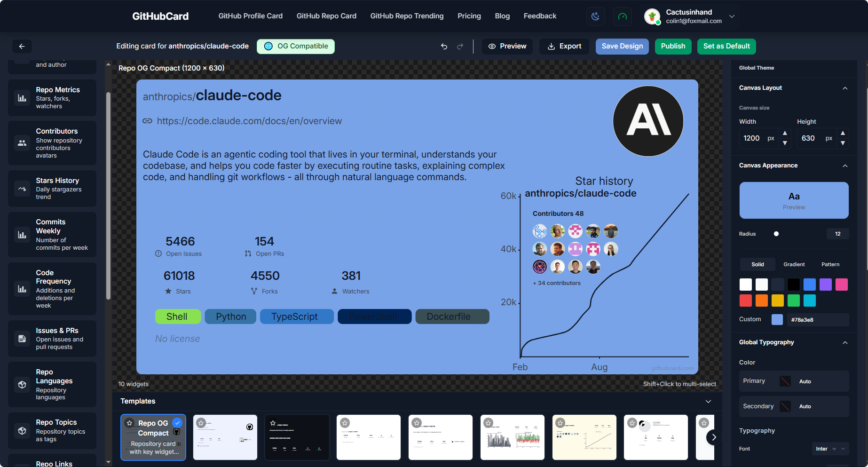This screenshot has width=868, height=467.
Task: Click the Anthropic logo avatar on card
Action: tap(648, 121)
